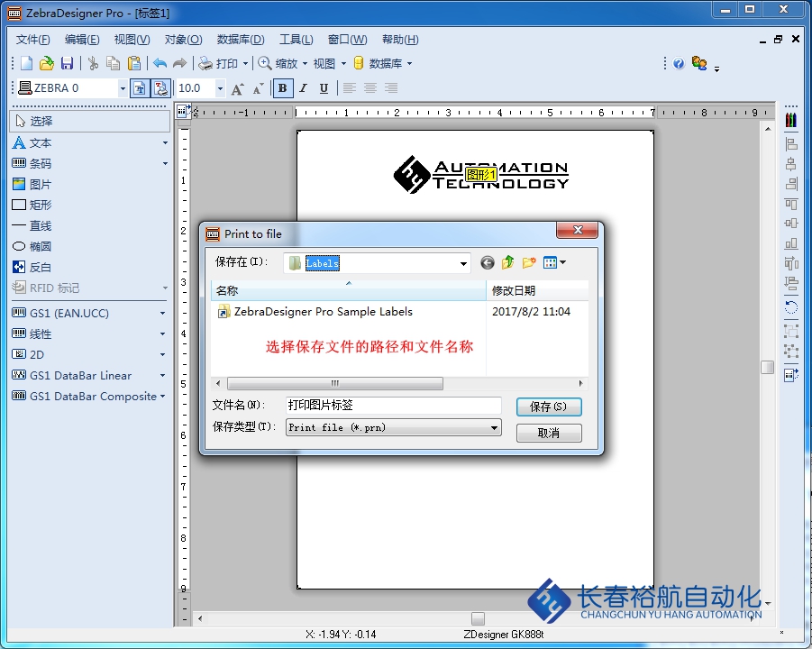Decrease font size with the smaller A icon
Screen dimensions: 812x649
point(258,88)
